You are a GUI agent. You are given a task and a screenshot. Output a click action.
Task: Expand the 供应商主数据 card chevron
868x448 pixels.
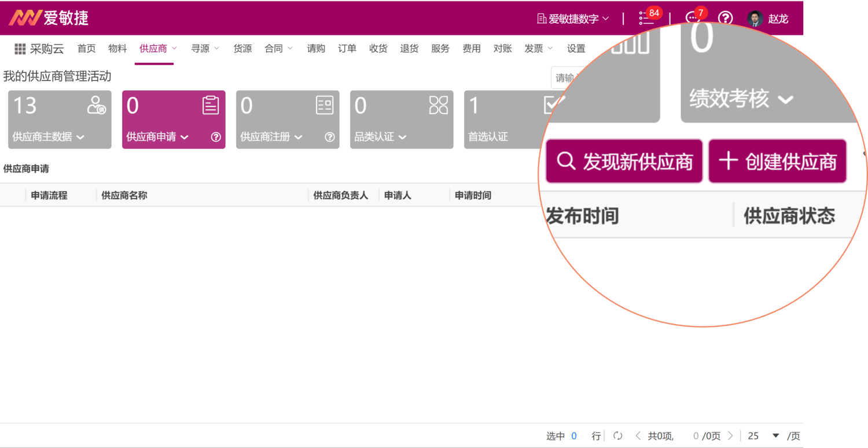80,137
